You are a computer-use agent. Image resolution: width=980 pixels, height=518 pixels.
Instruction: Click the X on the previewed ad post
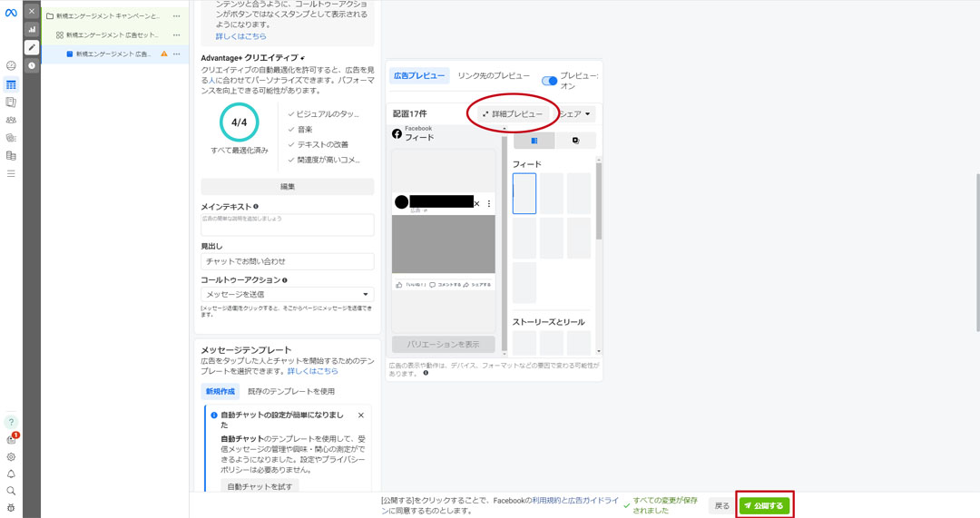click(477, 203)
